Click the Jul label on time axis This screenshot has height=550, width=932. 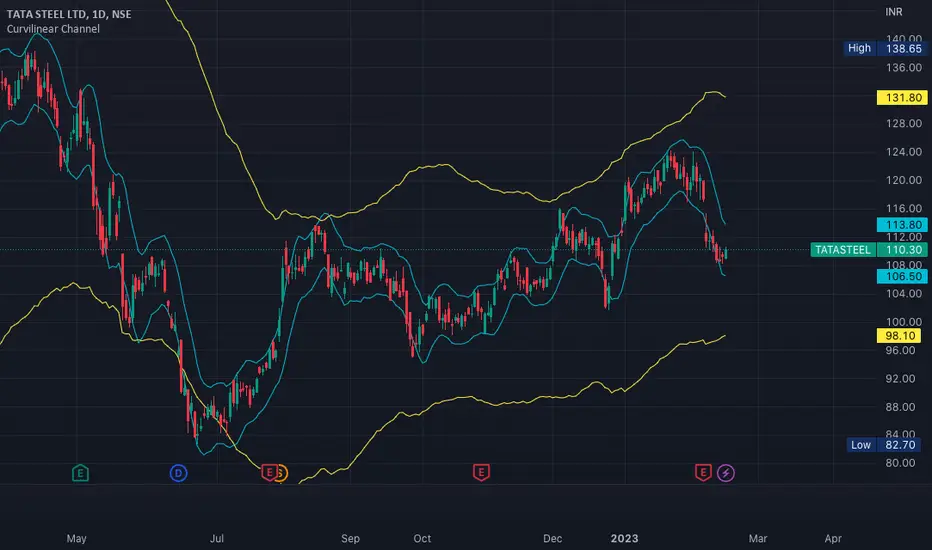[217, 539]
